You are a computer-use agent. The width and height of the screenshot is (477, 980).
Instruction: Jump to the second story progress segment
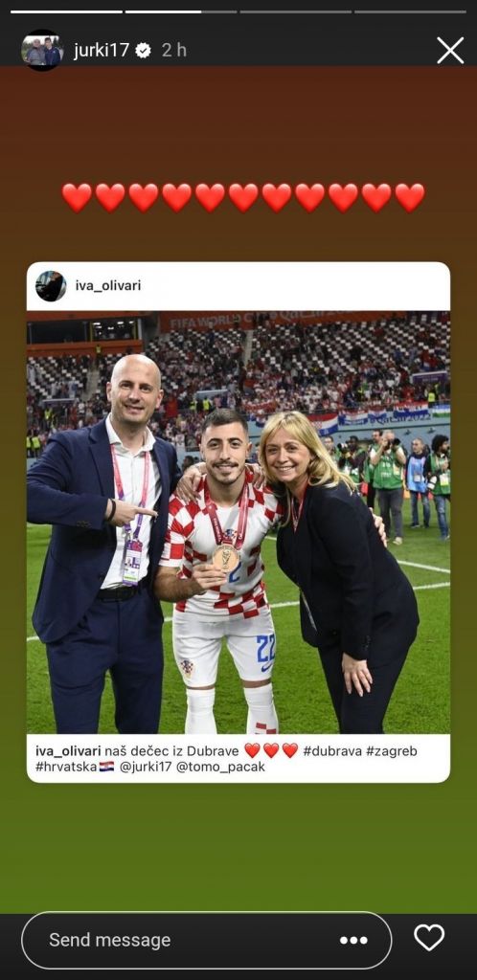tap(181, 11)
